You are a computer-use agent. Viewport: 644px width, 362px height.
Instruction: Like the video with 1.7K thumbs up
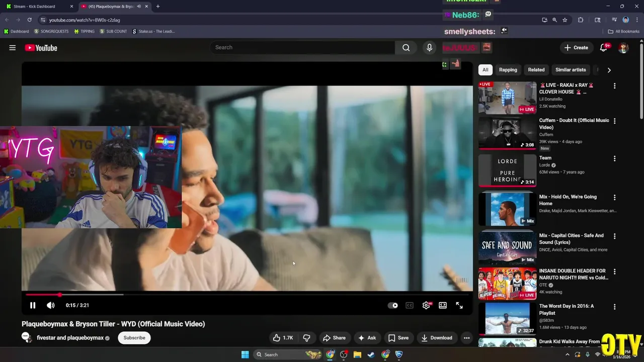coord(283,338)
